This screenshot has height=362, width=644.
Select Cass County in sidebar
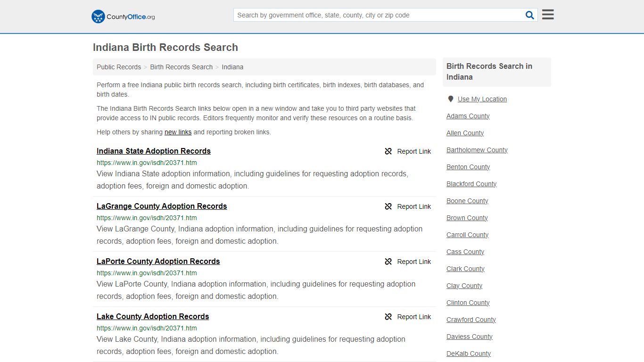tap(465, 252)
